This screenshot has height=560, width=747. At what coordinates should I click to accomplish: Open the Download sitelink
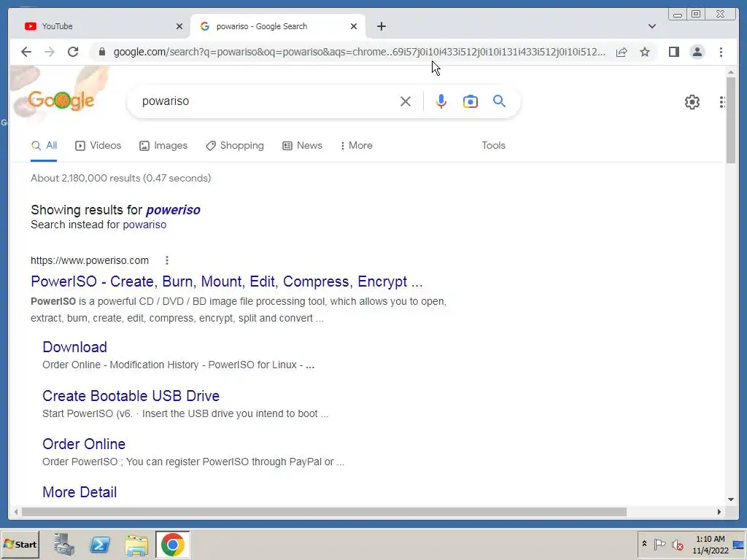[x=75, y=347]
